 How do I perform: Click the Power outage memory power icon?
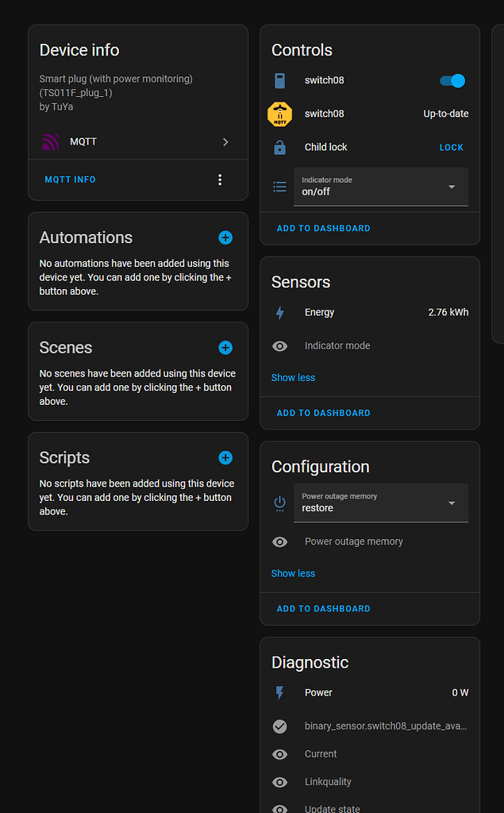point(279,503)
